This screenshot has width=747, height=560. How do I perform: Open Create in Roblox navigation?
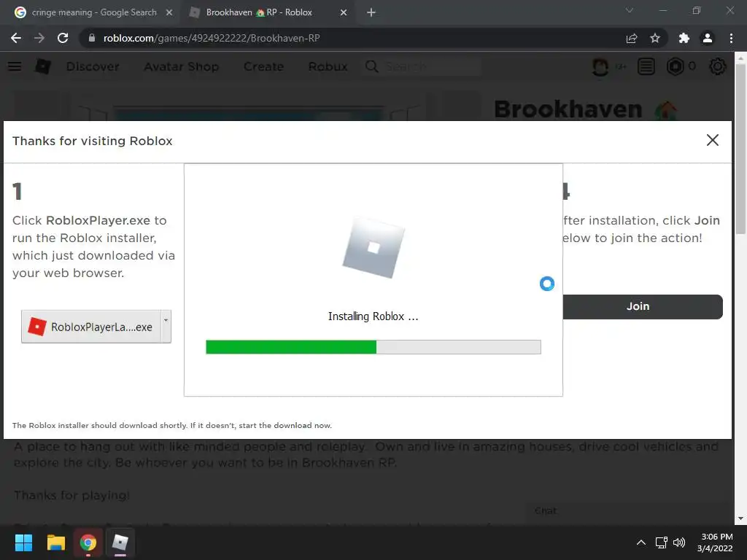coord(263,66)
